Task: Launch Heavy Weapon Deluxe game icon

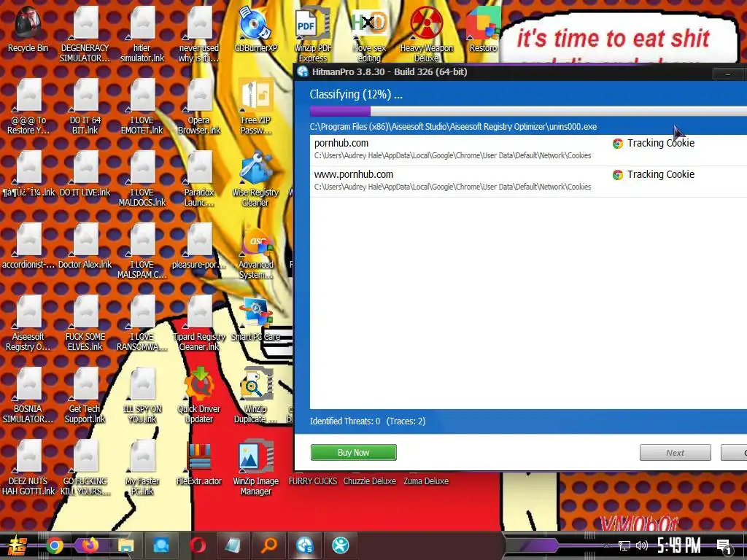Action: (x=426, y=34)
